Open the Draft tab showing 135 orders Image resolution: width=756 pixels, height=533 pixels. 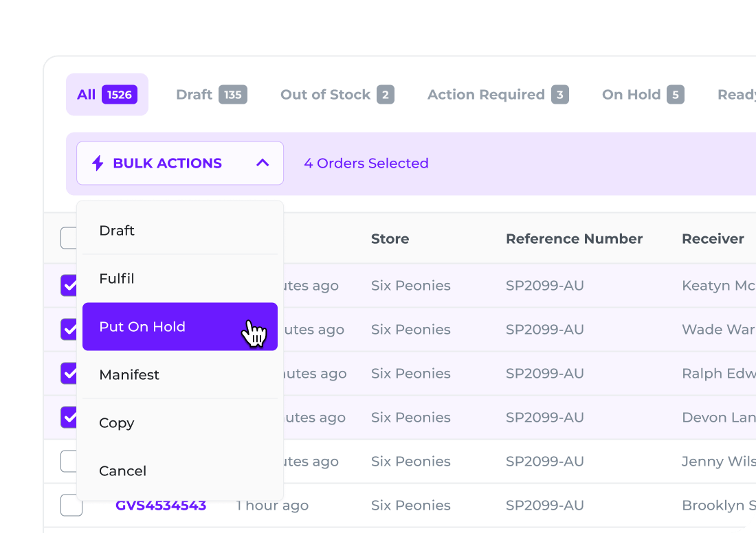211,94
